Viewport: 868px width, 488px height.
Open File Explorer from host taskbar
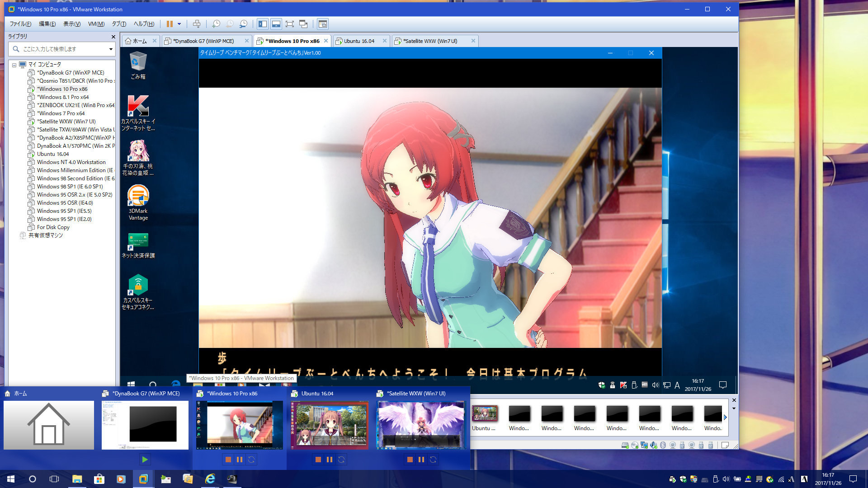[x=77, y=479]
